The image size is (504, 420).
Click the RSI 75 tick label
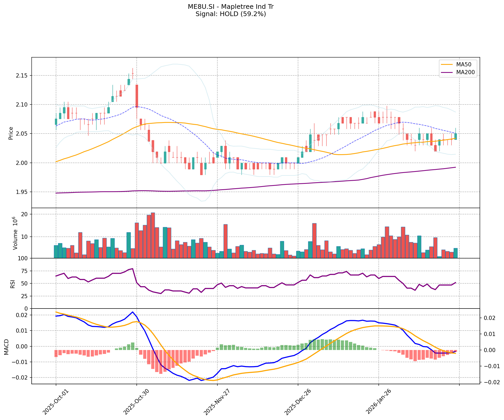(x=24, y=271)
